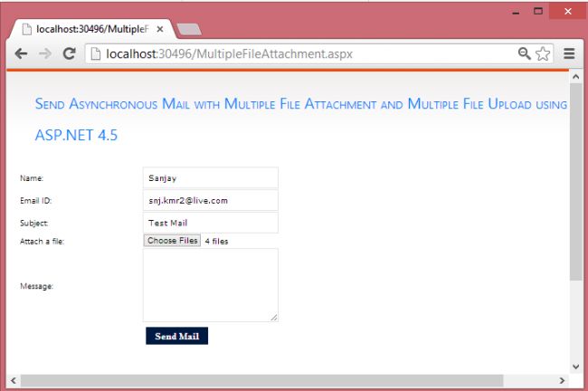Go back using browser back arrow
This screenshot has height=391, width=588.
(x=21, y=54)
